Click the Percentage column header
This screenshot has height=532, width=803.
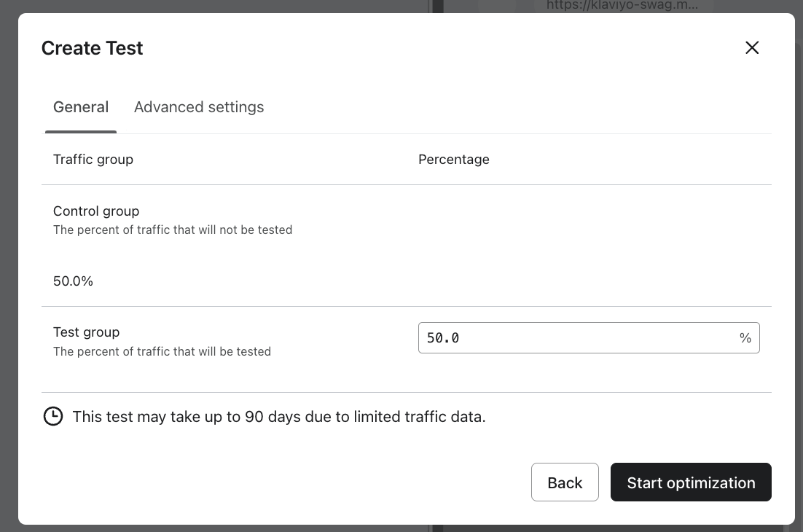tap(453, 160)
